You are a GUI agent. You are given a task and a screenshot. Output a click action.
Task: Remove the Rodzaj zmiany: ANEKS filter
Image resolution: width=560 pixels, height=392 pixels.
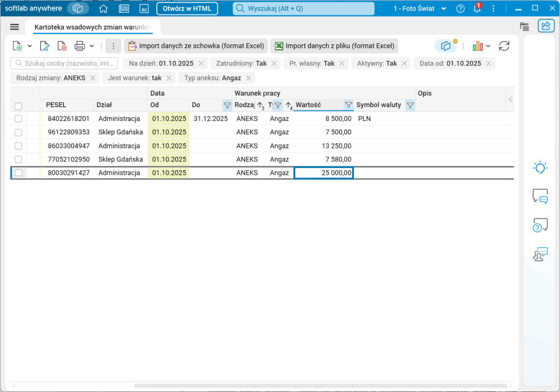tap(93, 78)
